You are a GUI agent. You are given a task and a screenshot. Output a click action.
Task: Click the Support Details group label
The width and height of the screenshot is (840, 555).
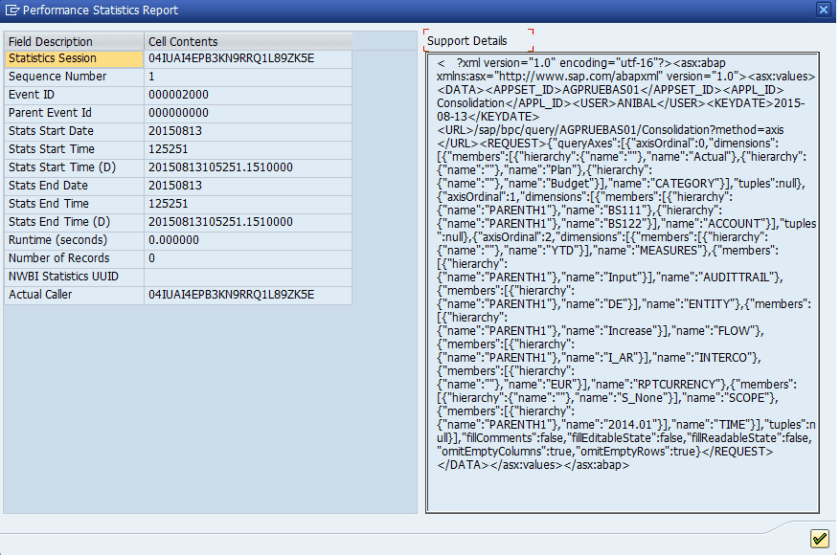pos(467,41)
